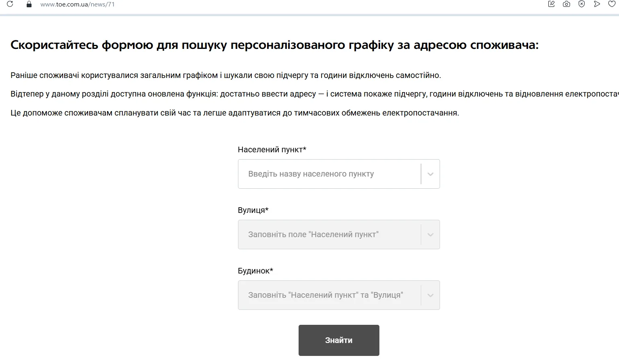
Task: Click the send arrow icon in address bar
Action: (597, 4)
